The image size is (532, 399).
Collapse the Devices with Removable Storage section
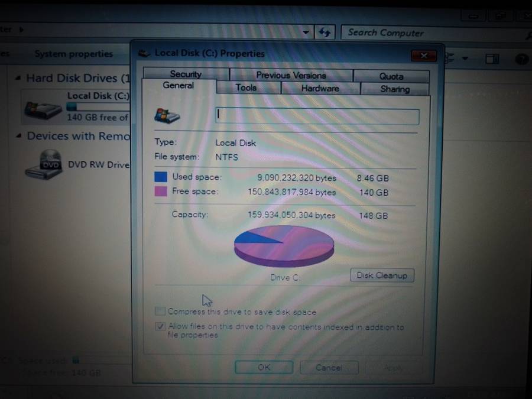pos(20,136)
